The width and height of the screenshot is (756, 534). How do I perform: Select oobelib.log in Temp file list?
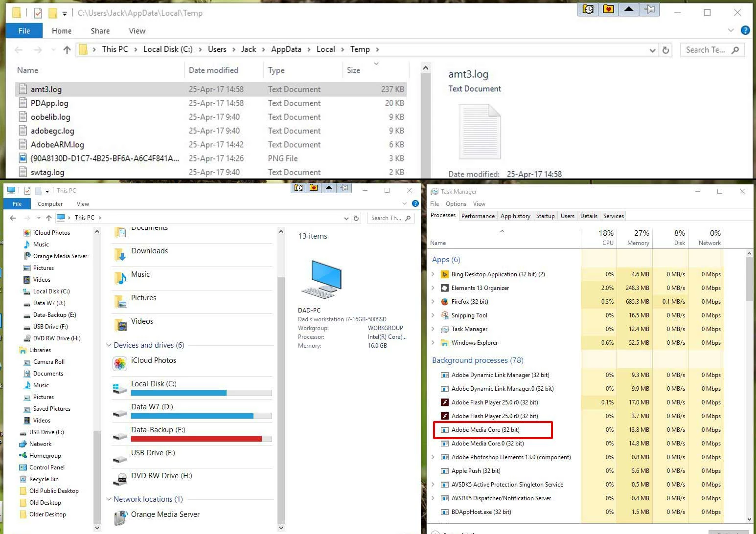click(x=210, y=117)
